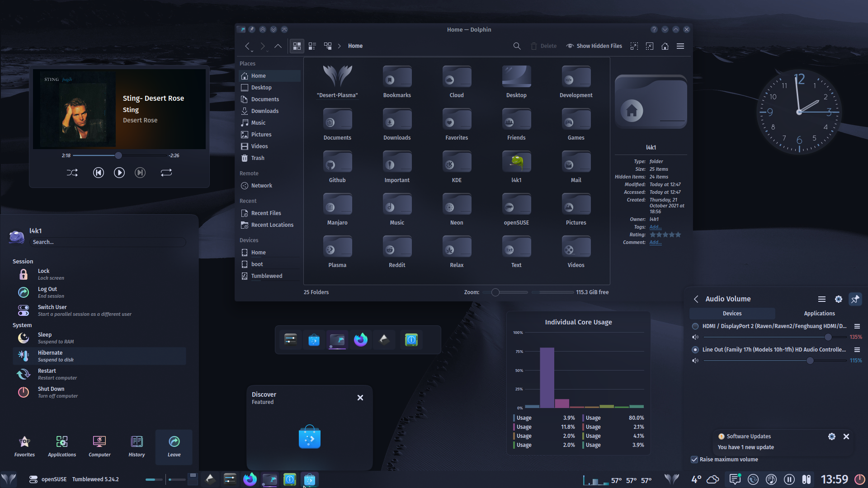This screenshot has height=488, width=868.
Task: Open Audio Volume settings gear
Action: (839, 299)
